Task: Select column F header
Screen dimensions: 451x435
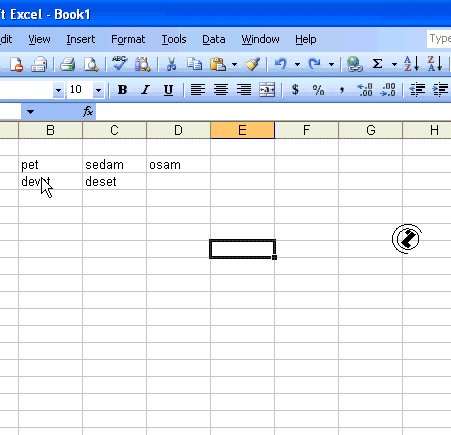Action: click(306, 130)
